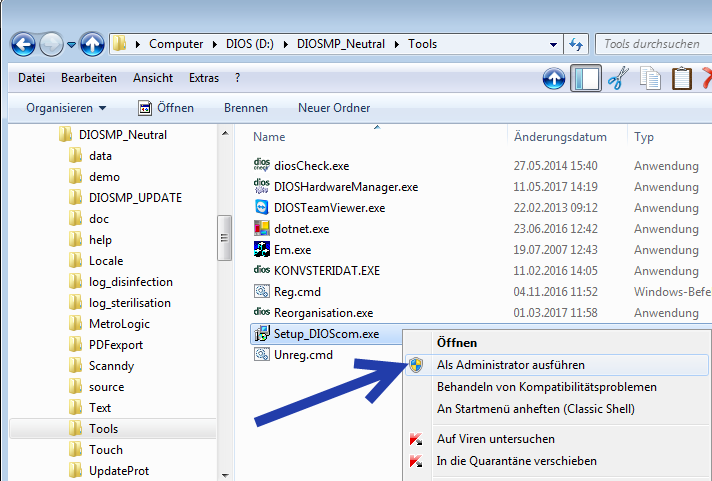712x481 pixels.
Task: Choose Als Administrator ausführen
Action: tap(557, 365)
